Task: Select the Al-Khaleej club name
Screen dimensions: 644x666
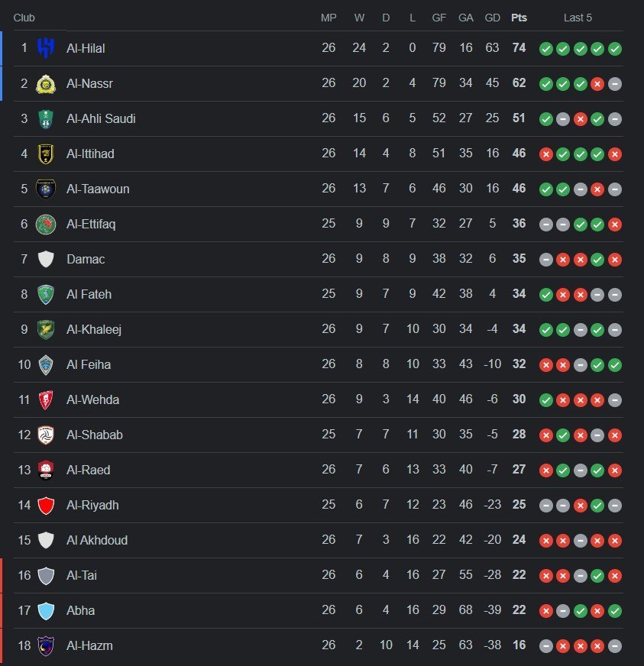Action: [x=94, y=329]
